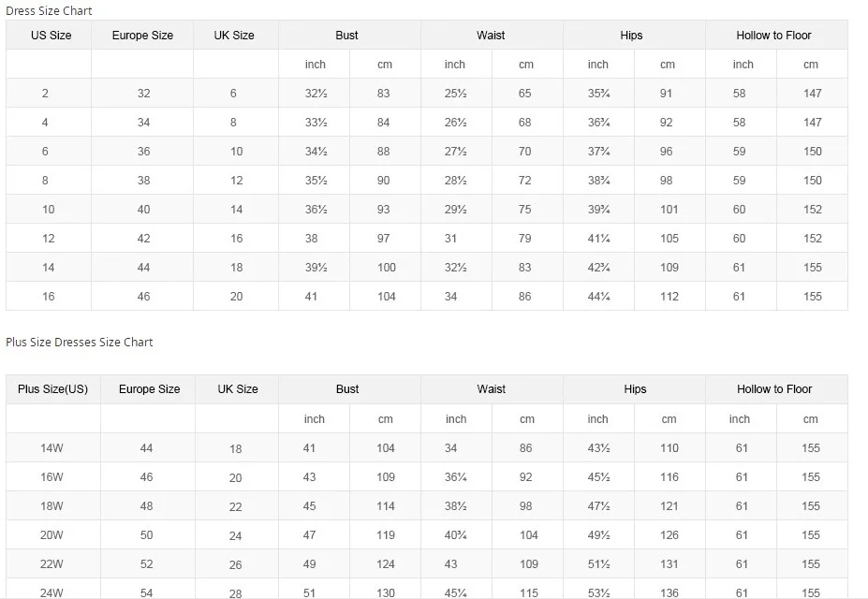The image size is (868, 599).
Task: Click 'Waist' header in the plus size chart
Action: (x=491, y=389)
